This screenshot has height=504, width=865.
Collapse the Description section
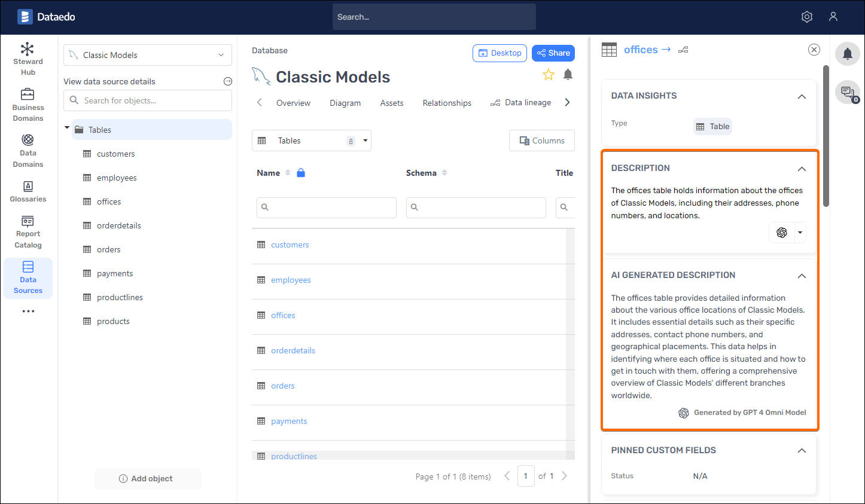[x=802, y=169]
